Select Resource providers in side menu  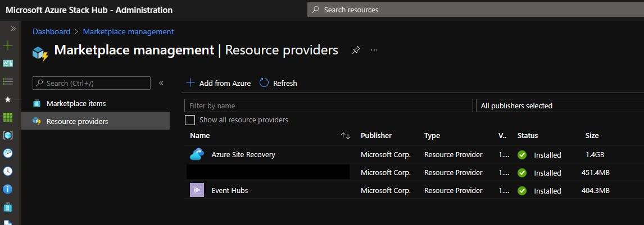click(x=77, y=121)
